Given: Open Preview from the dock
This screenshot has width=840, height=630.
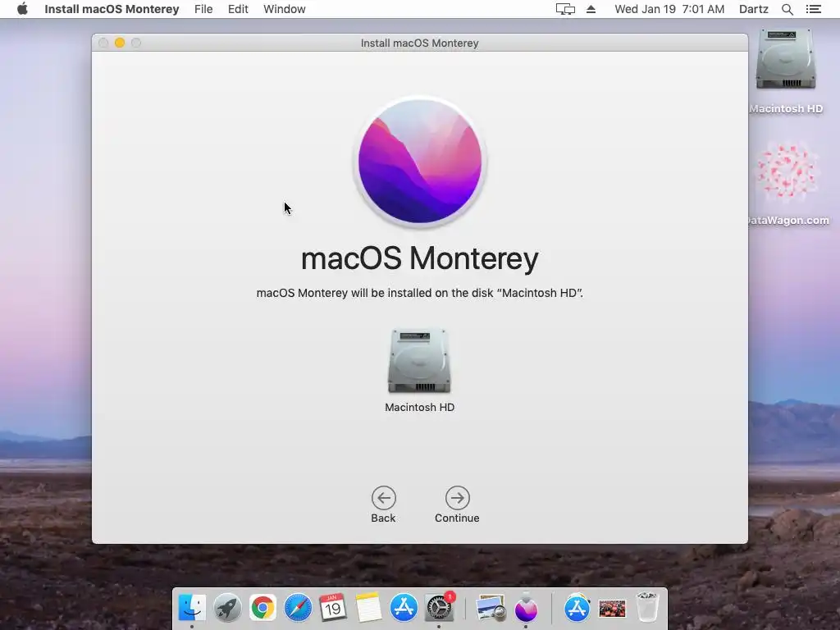Looking at the screenshot, I should (x=491, y=608).
